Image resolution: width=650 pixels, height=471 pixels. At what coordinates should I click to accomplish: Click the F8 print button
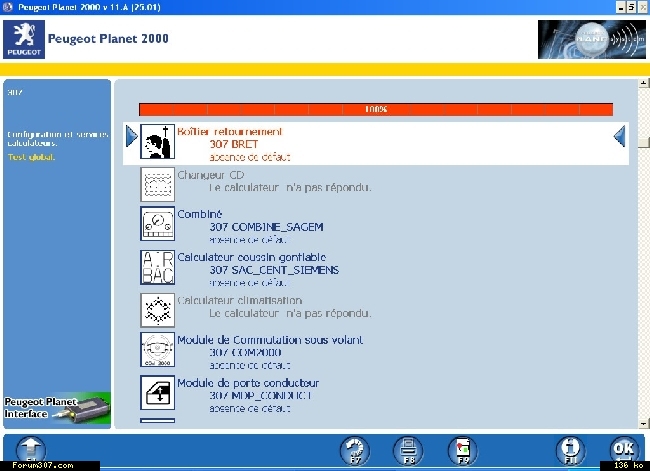[x=408, y=450]
